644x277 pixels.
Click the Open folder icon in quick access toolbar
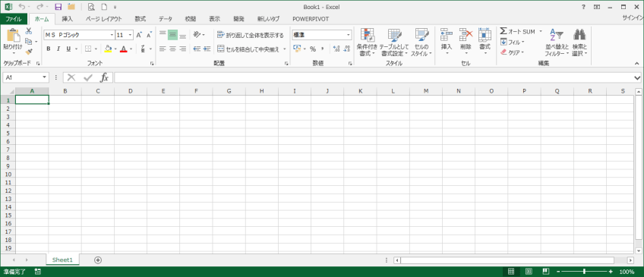(71, 7)
